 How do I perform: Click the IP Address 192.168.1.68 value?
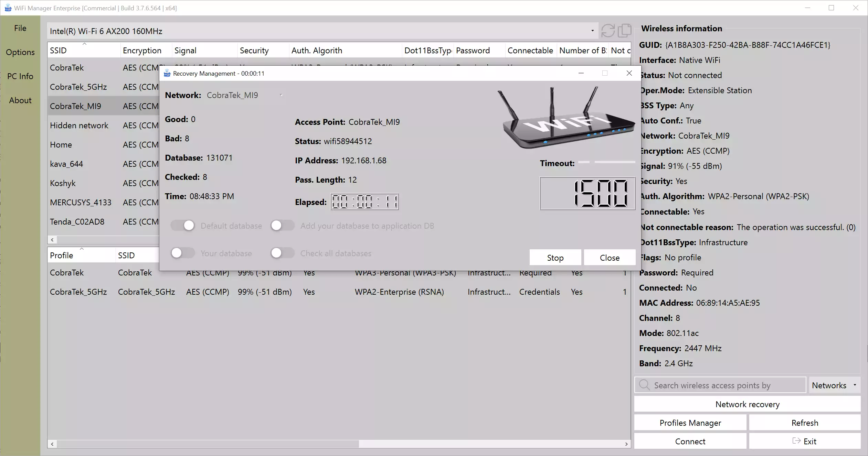(x=363, y=161)
